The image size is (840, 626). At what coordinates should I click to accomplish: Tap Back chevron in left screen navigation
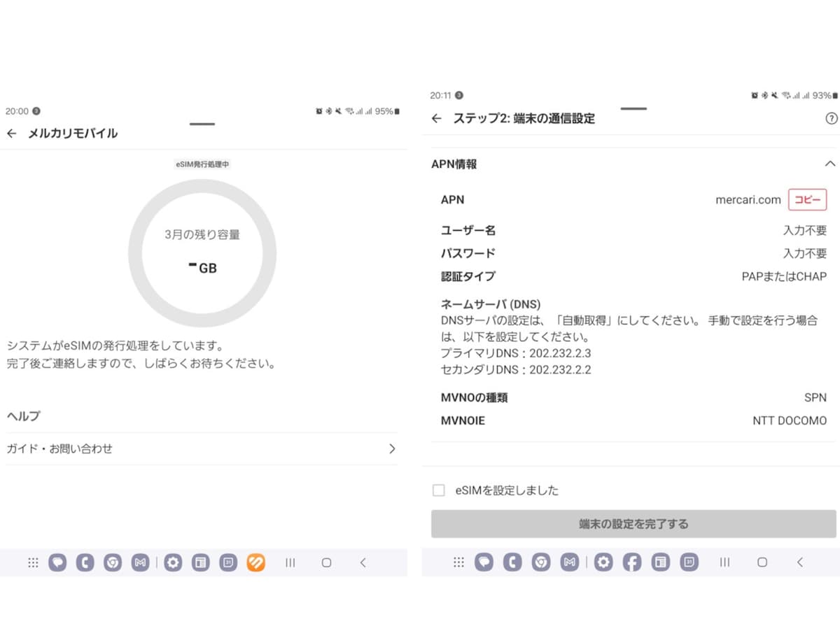coord(363,562)
